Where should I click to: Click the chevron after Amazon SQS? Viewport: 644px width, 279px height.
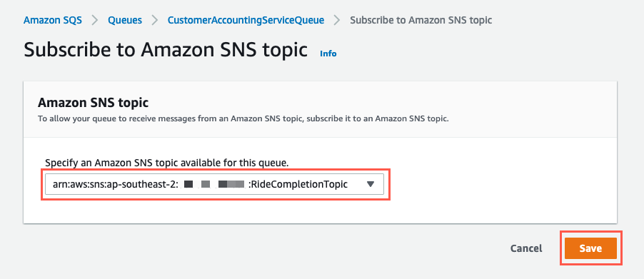[x=95, y=20]
